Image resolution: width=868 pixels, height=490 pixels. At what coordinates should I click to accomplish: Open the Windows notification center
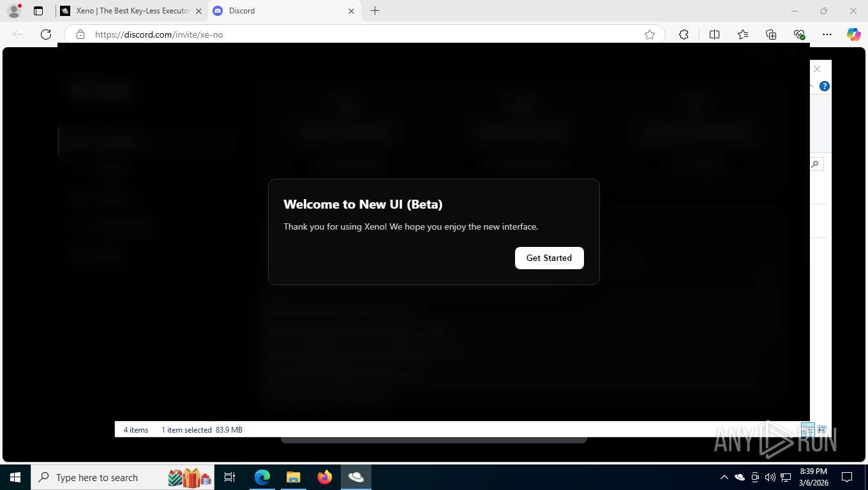847,477
